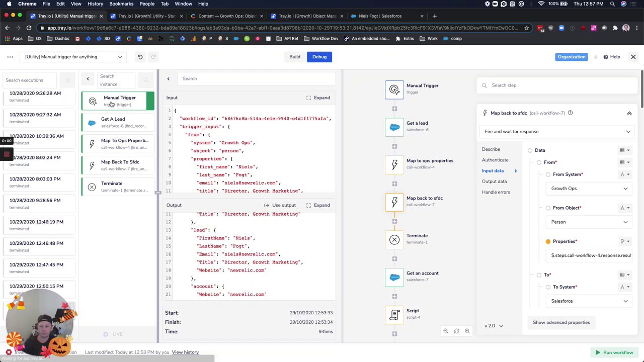Reset the workflow canvas zoom
Image resolution: width=644 pixels, height=362 pixels.
coord(456,331)
